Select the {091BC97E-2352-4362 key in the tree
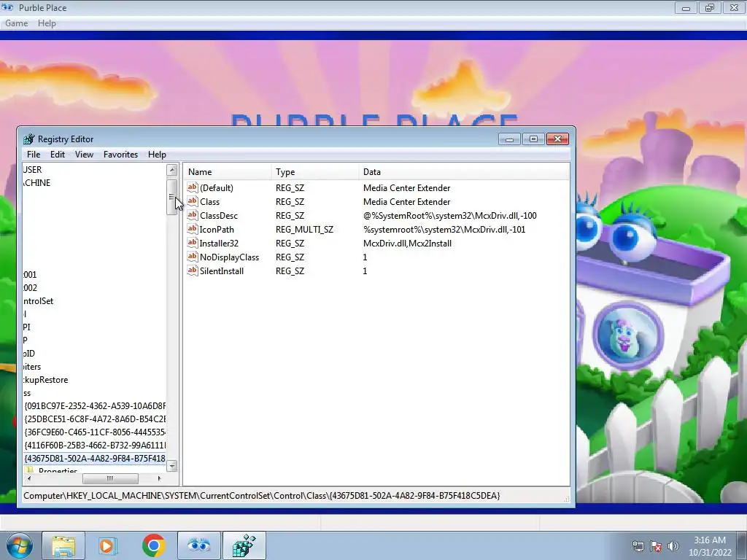Viewport: 747px width, 560px height. pos(95,405)
